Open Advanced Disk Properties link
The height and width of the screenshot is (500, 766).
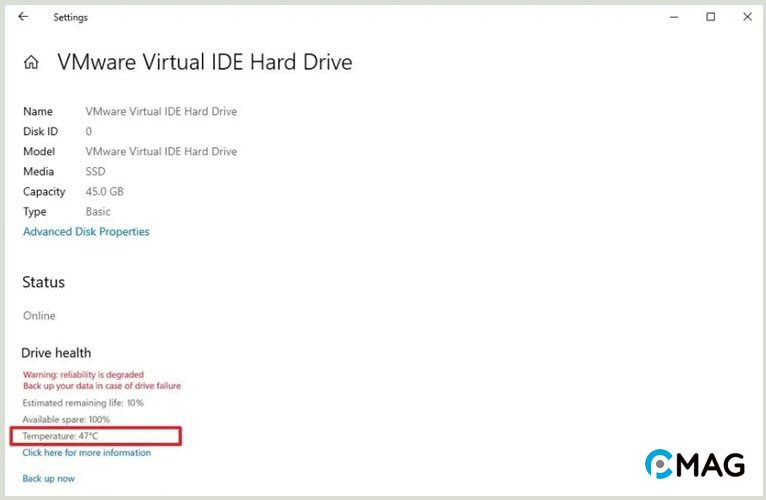(86, 232)
